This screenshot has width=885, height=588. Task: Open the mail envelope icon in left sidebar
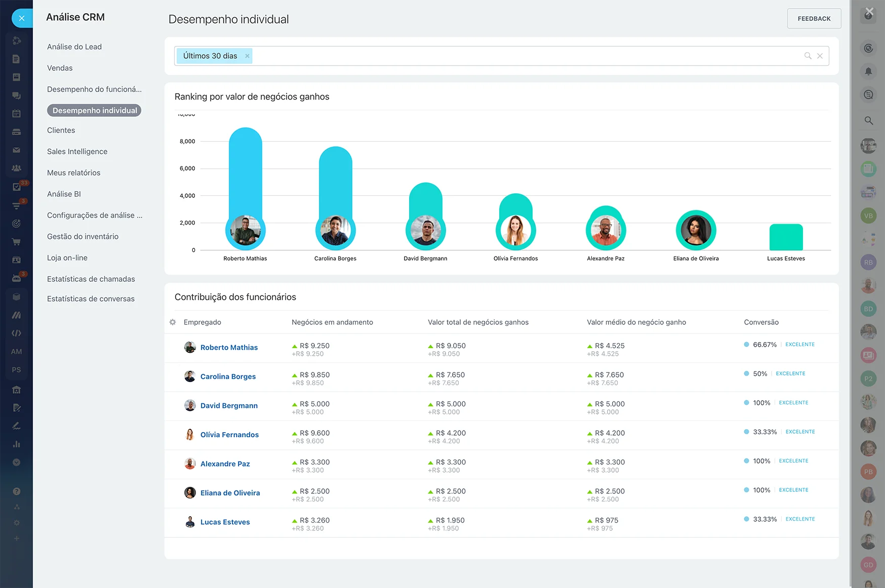[16, 150]
